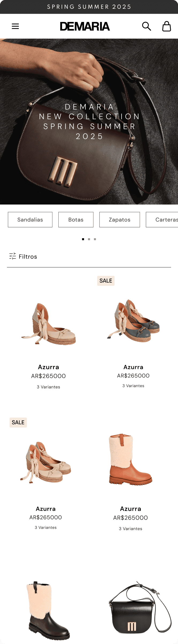Open the shopping bag cart

pos(166,26)
